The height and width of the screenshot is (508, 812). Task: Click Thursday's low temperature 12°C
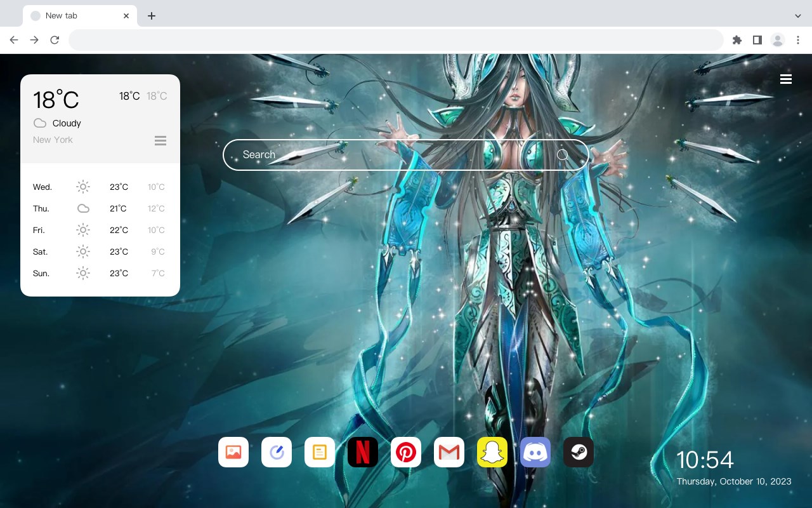point(156,208)
